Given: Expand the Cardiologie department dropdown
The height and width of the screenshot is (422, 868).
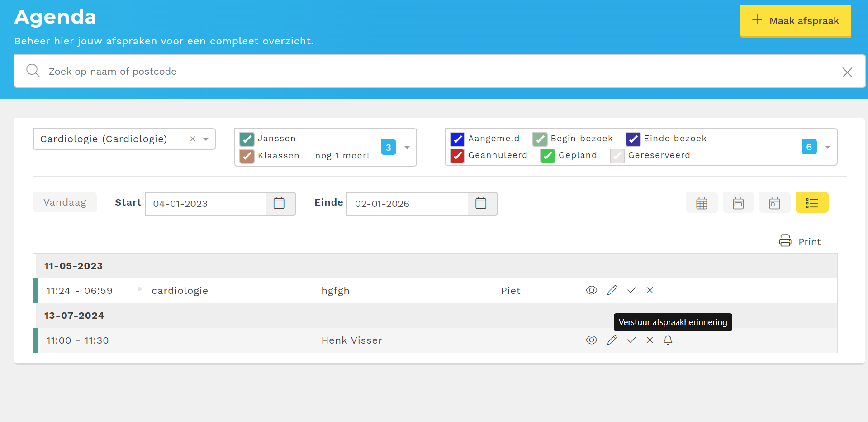Looking at the screenshot, I should coord(206,139).
